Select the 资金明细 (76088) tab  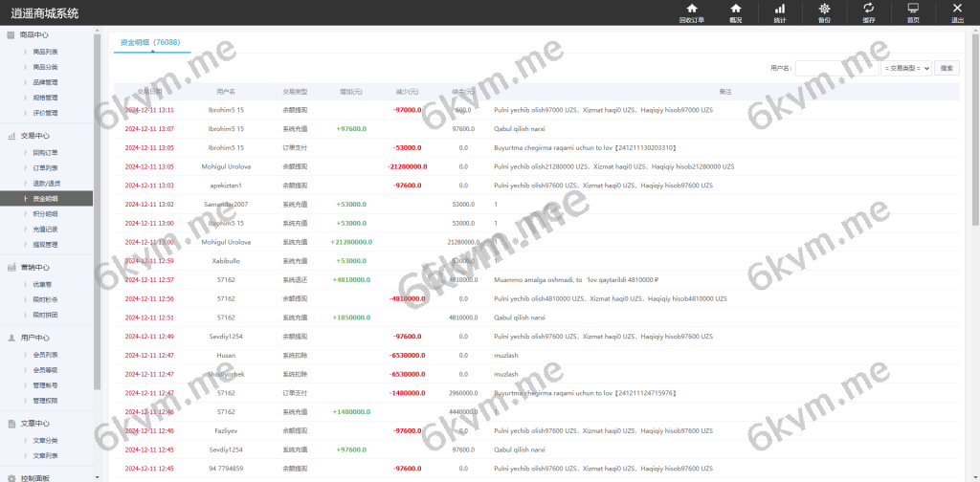point(150,43)
